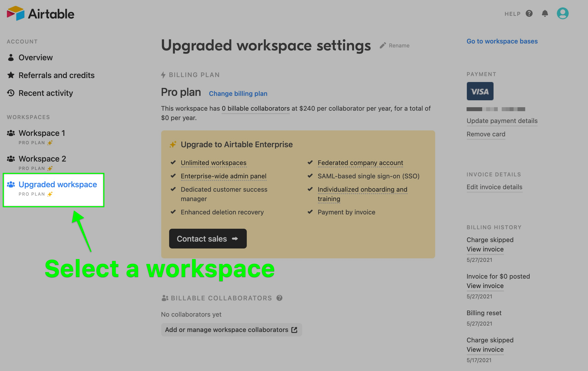Open Recent activity page

point(46,93)
